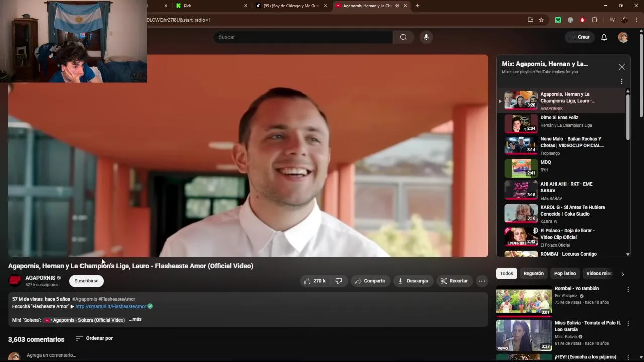Close the Soy de Chicago tab
644x362 pixels.
[325, 6]
